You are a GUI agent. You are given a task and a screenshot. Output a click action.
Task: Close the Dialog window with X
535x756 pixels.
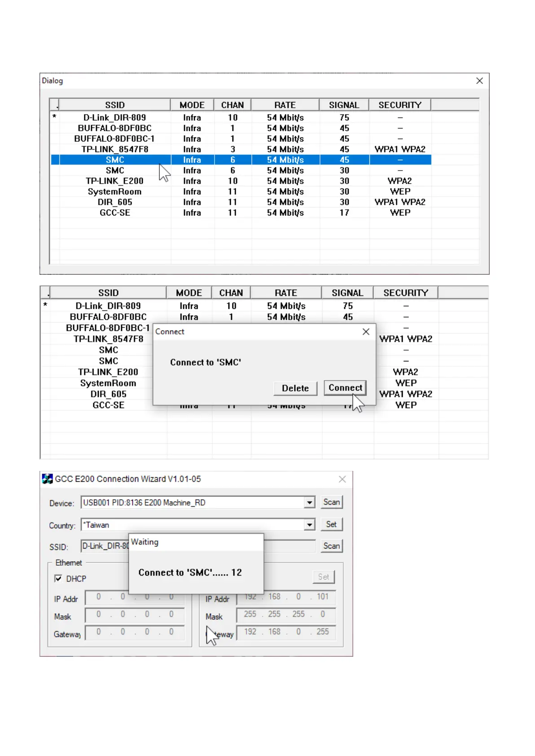coord(479,81)
